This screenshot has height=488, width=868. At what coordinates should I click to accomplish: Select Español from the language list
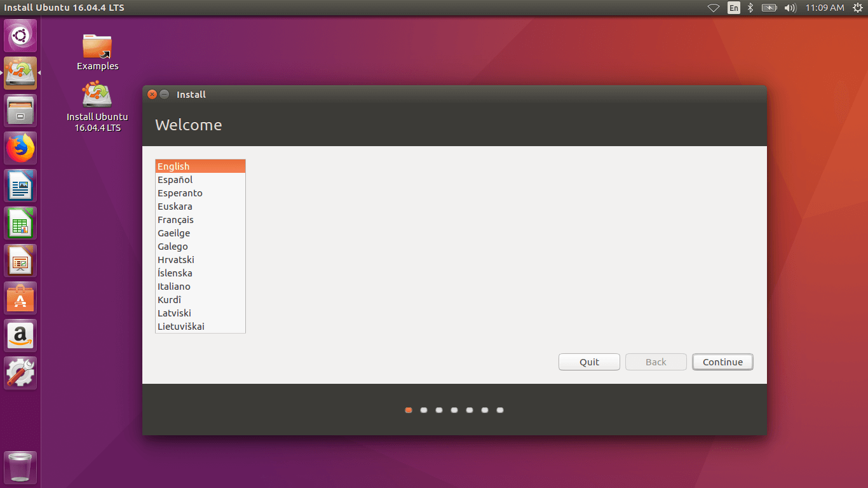pyautogui.click(x=175, y=179)
